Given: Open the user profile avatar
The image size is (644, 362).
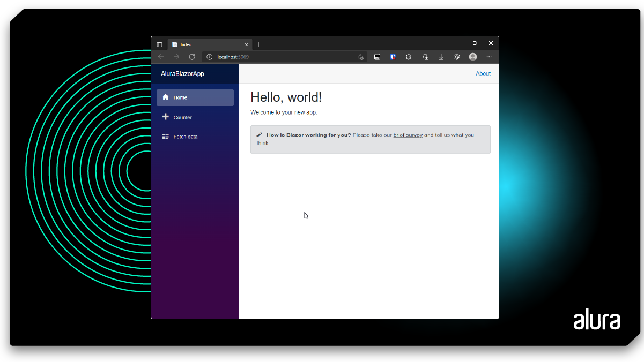Looking at the screenshot, I should click(x=473, y=57).
